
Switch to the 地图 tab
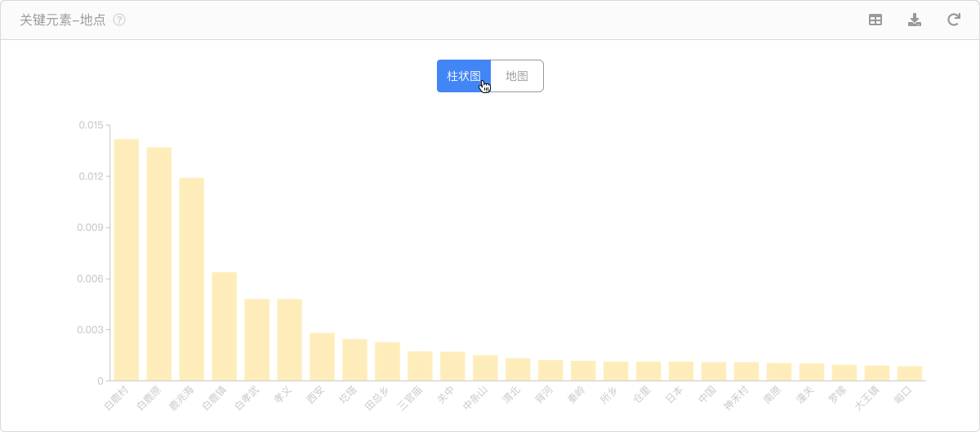(x=517, y=76)
